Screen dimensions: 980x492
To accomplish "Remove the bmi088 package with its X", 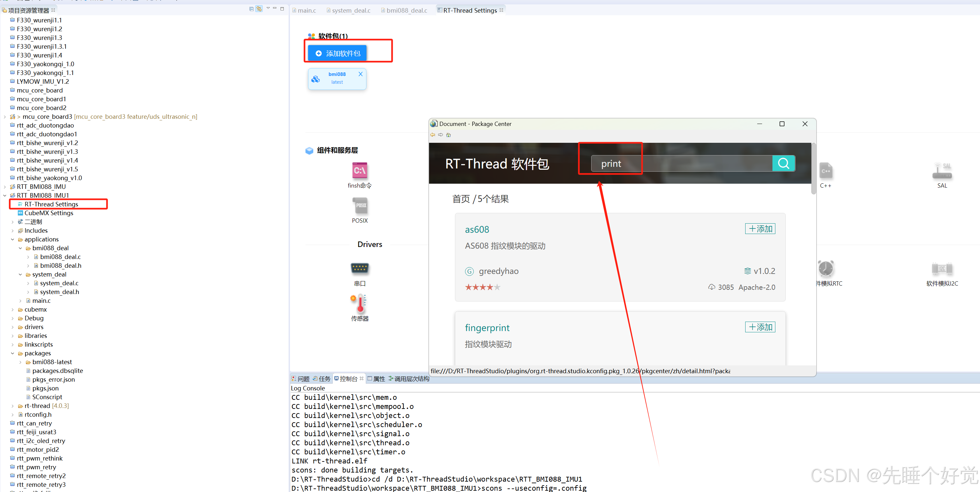I will 360,74.
